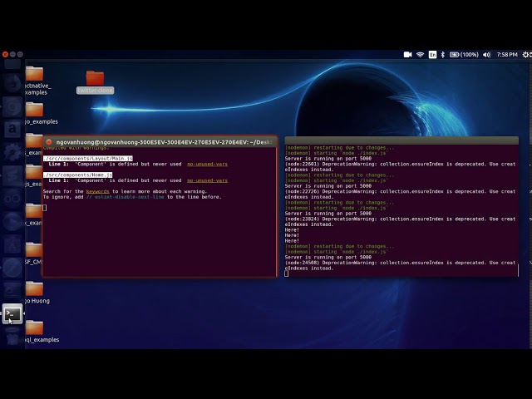This screenshot has width=532, height=399.
Task: Open the Firefox icon in the launcher
Action: pos(12,84)
